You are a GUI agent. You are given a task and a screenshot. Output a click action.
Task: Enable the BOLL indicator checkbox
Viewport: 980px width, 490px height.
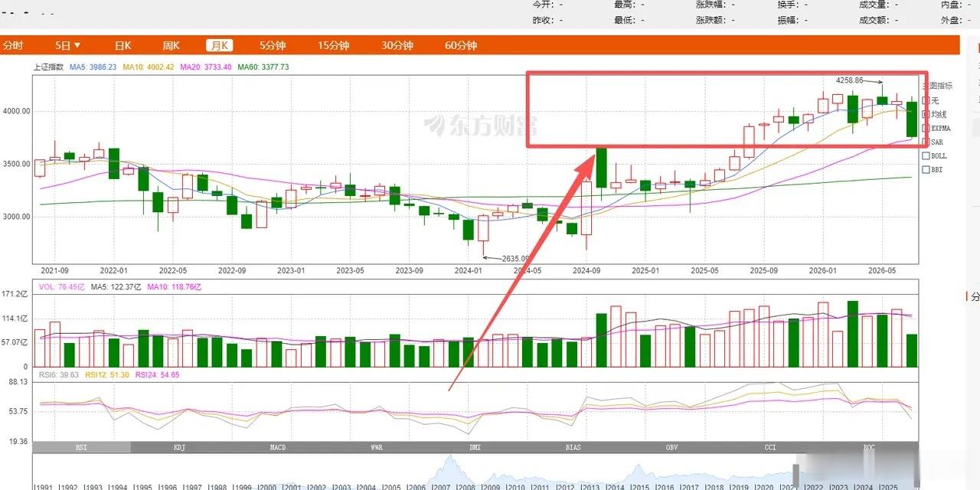[x=926, y=155]
